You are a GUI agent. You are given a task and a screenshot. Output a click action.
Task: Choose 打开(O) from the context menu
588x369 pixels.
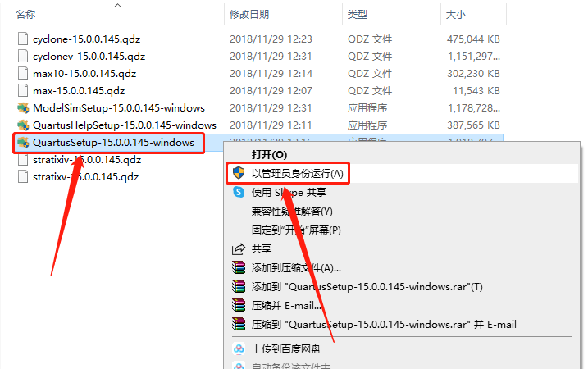[269, 154]
